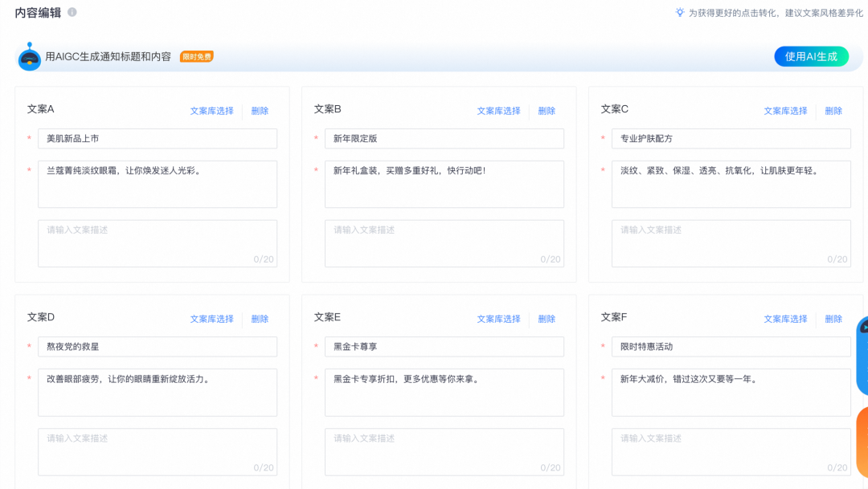Click 用AIGC生成通知标题和内容 banner text
868x489 pixels.
coord(108,56)
